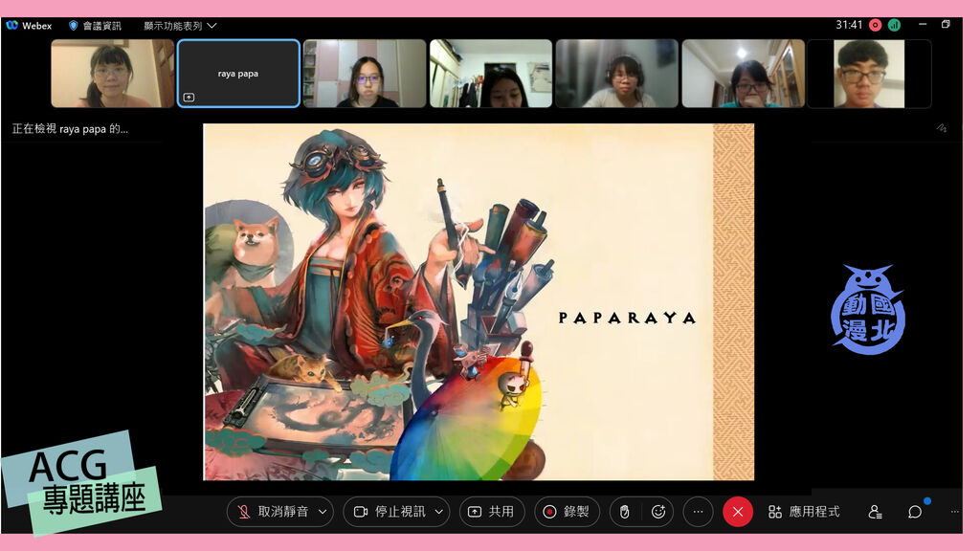Screen dimensions: 980x551
Task: Click the annotate icon above shared content
Action: [x=942, y=128]
